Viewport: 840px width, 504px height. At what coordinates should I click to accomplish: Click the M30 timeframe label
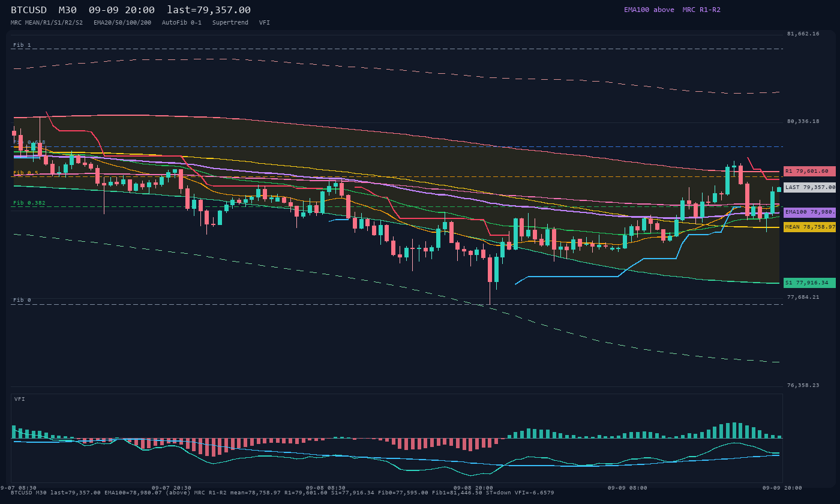68,10
